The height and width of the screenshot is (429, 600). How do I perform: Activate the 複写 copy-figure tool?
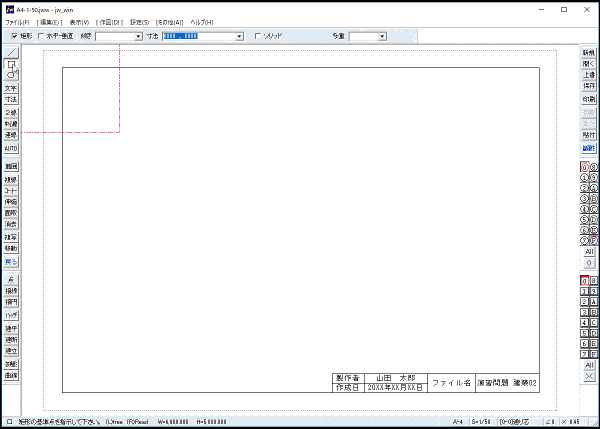tap(11, 237)
